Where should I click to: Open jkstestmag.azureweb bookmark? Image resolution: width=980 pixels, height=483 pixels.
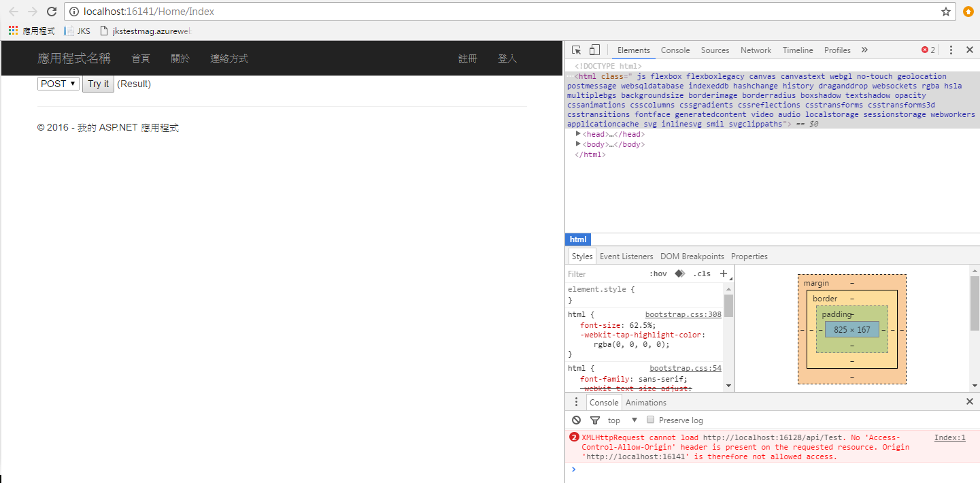click(146, 31)
